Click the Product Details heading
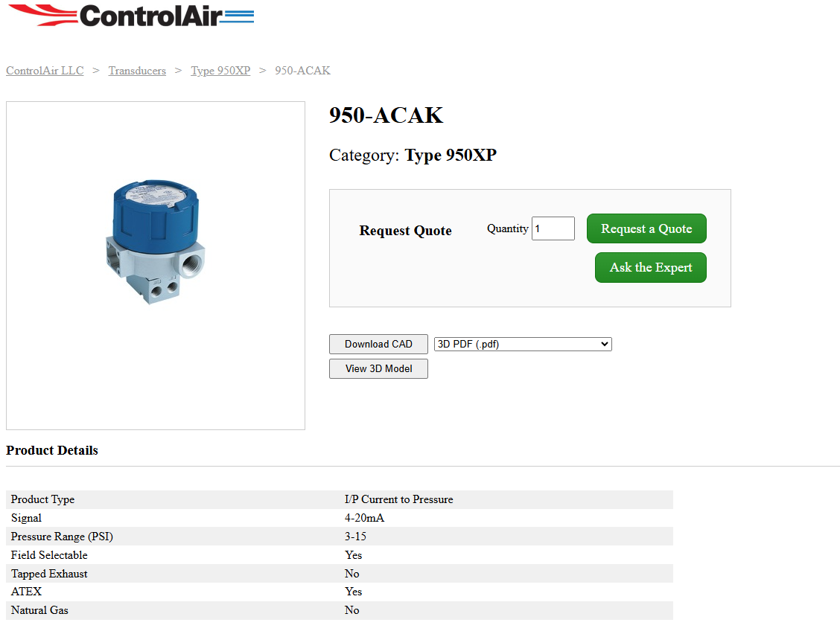Image resolution: width=840 pixels, height=637 pixels. pos(52,450)
